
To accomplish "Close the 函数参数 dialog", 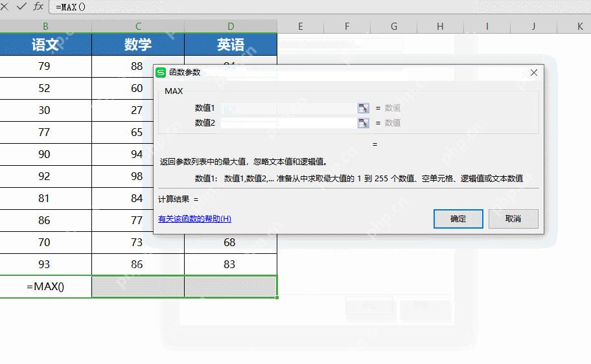I will click(x=534, y=73).
